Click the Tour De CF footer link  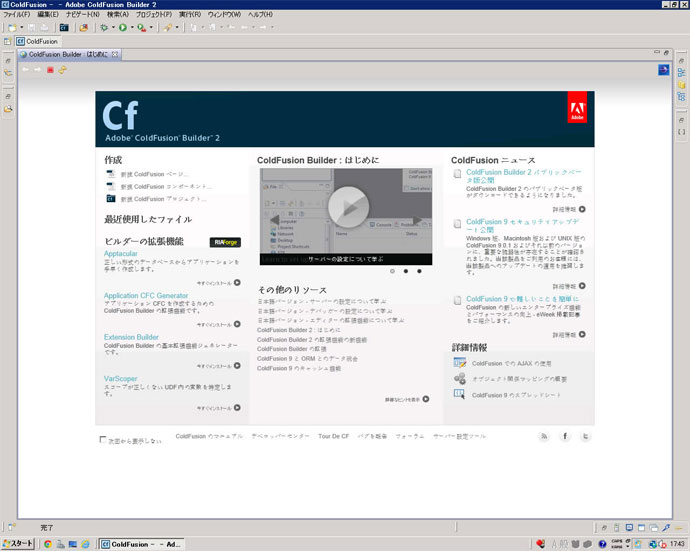[x=334, y=437]
